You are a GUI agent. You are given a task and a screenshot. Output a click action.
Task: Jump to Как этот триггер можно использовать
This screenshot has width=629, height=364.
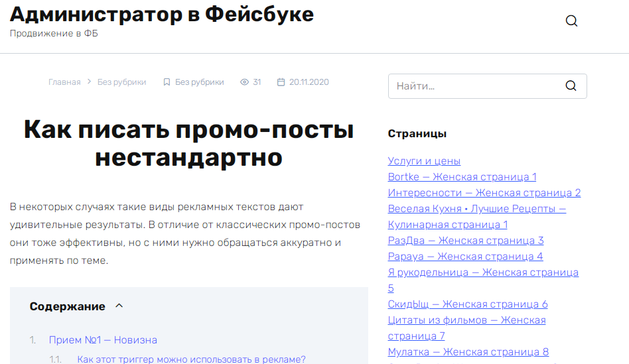pos(191,359)
